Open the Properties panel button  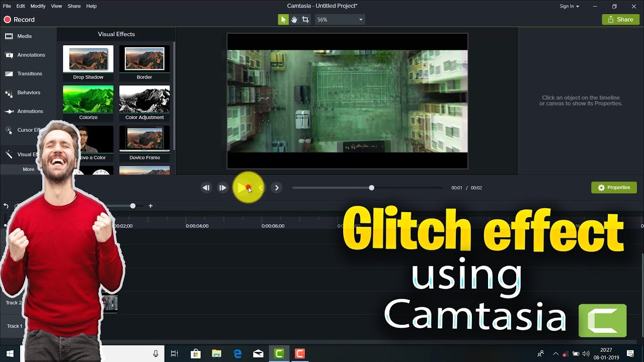[614, 188]
